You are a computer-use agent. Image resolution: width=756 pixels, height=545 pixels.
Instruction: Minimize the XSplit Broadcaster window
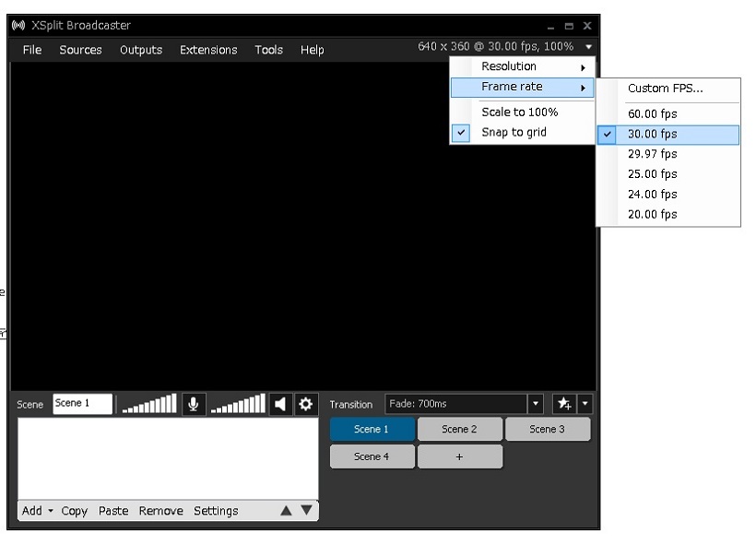pos(550,27)
